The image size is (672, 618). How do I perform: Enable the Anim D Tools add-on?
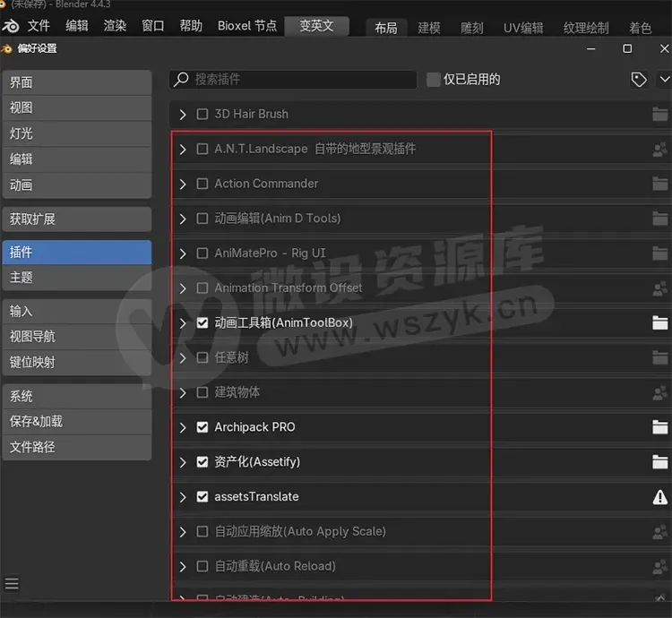point(202,219)
